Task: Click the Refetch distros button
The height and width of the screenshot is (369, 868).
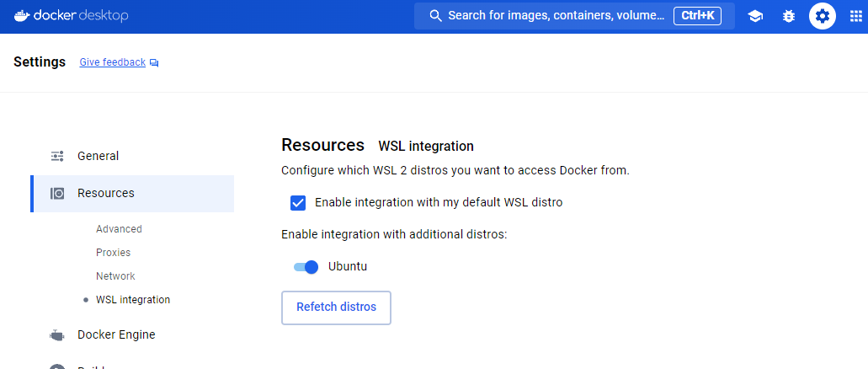Action: tap(336, 307)
